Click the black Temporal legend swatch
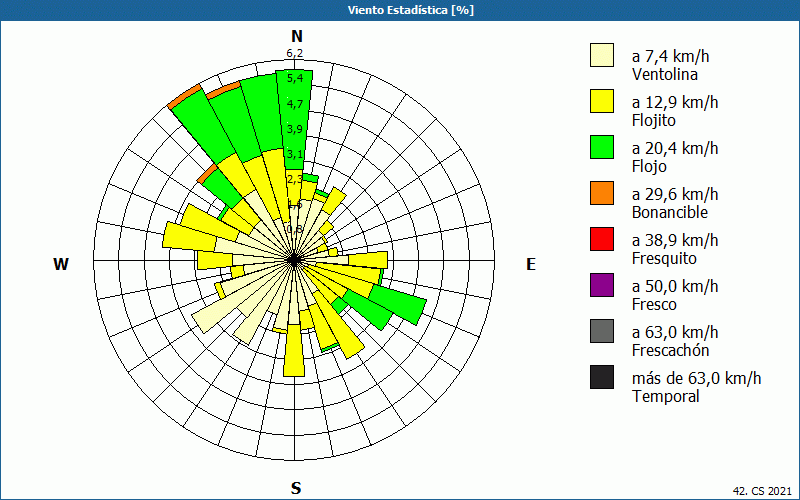This screenshot has width=800, height=500. [x=602, y=377]
